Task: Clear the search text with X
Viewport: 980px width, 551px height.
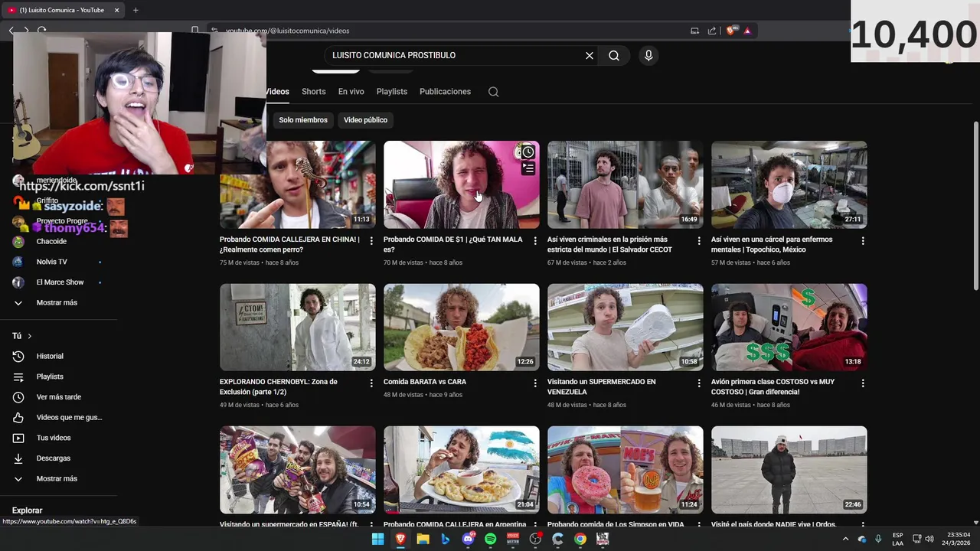Action: pyautogui.click(x=590, y=55)
